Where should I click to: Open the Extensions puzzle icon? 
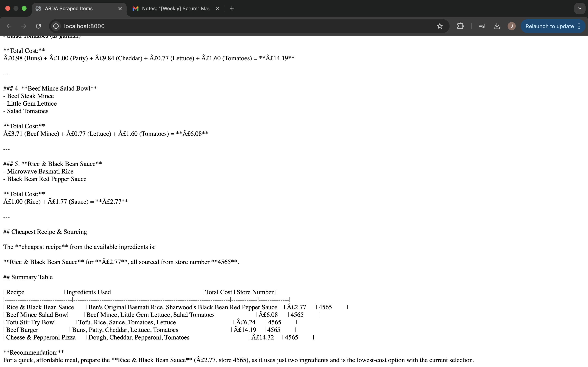[x=460, y=26]
